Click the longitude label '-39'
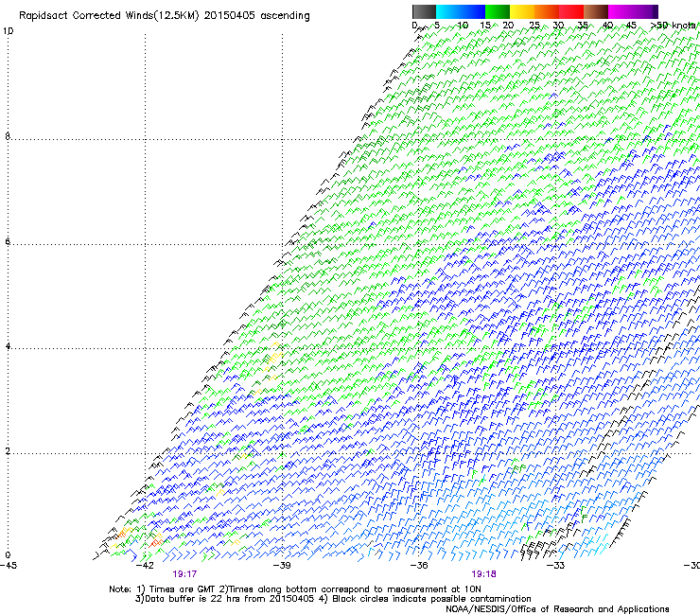The width and height of the screenshot is (700, 615). [x=282, y=566]
